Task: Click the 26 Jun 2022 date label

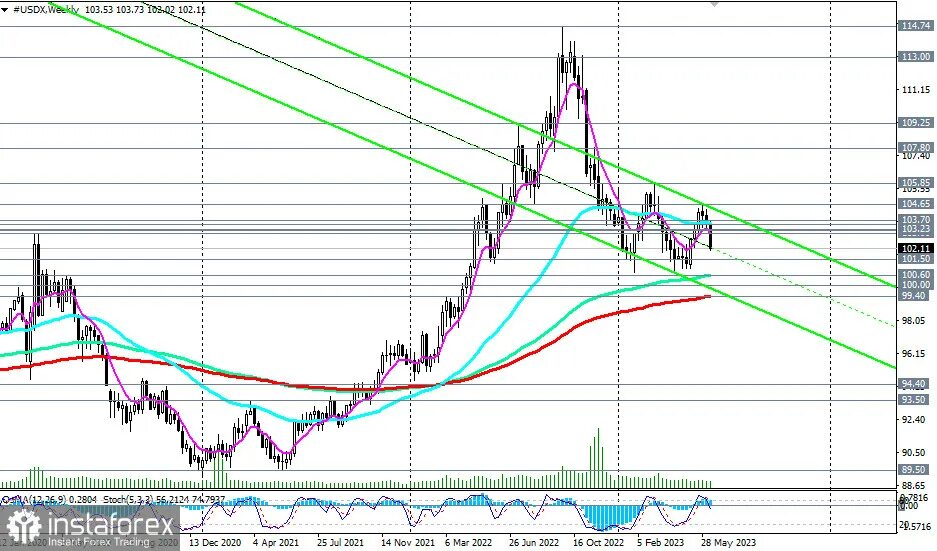Action: click(x=533, y=543)
